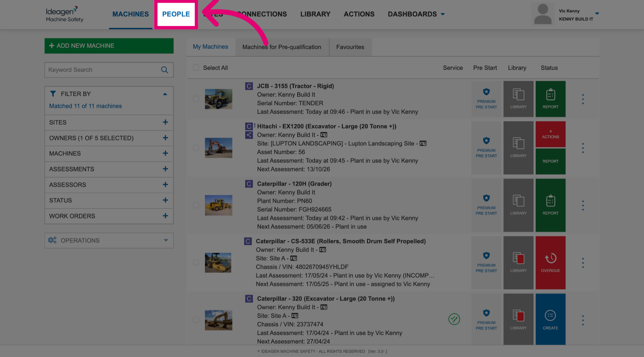View 4 Actions for Hitachi EX1200
Screen dimensions: 644x357
click(550, 134)
